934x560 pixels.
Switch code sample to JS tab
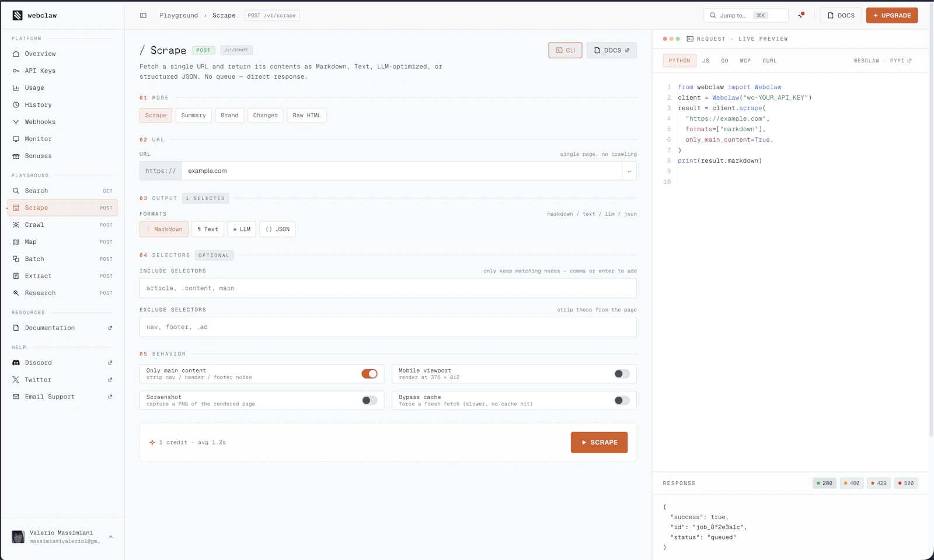point(706,61)
